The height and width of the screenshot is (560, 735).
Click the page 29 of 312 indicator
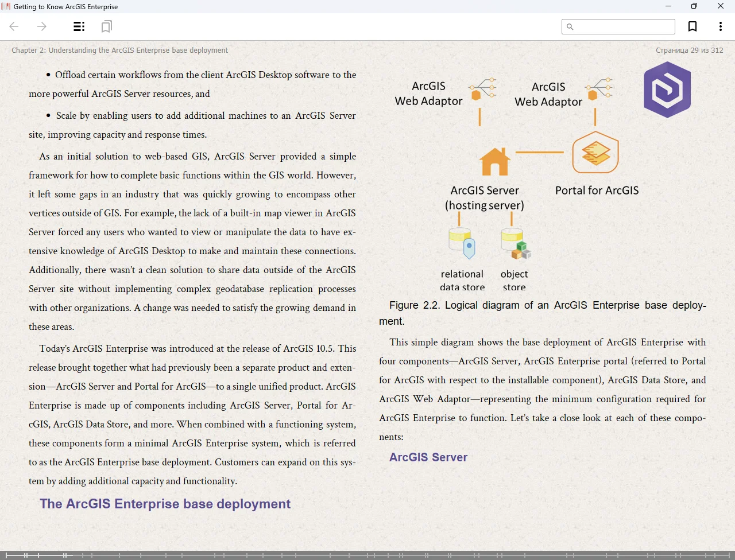click(x=689, y=50)
